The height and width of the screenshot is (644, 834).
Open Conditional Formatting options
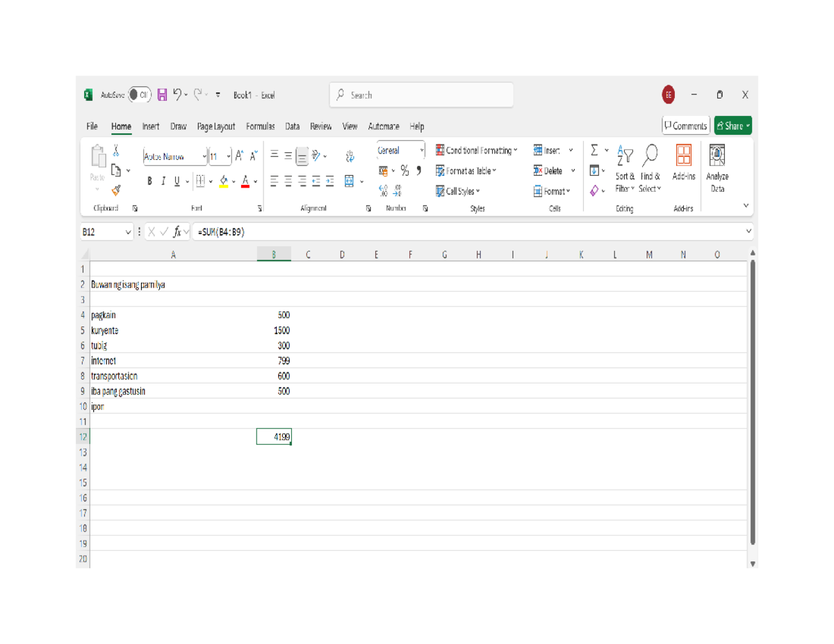click(x=476, y=151)
